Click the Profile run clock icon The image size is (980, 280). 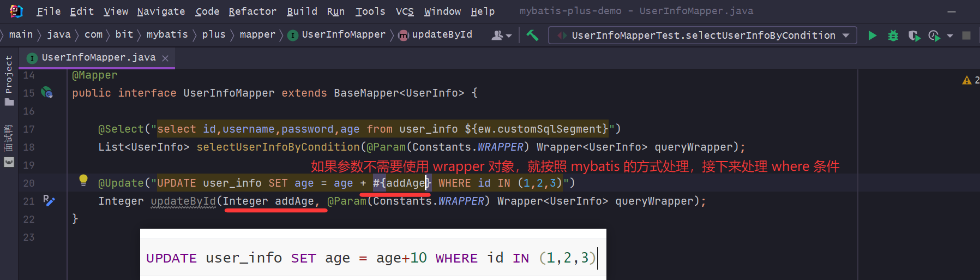tap(934, 35)
